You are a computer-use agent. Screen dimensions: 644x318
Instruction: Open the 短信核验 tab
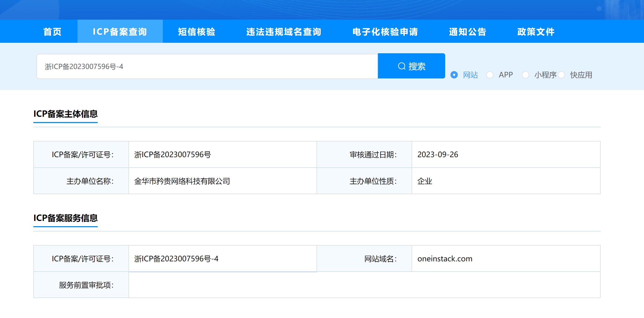click(x=197, y=32)
